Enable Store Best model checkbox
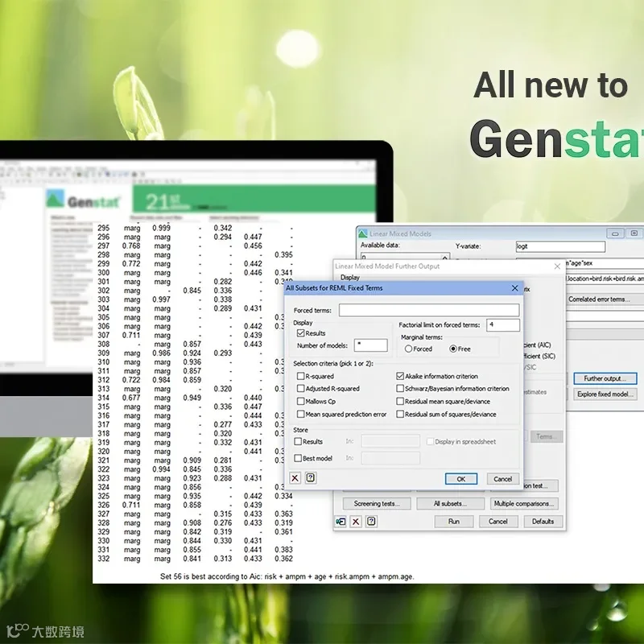Screen dimensions: 644x644 [298, 458]
